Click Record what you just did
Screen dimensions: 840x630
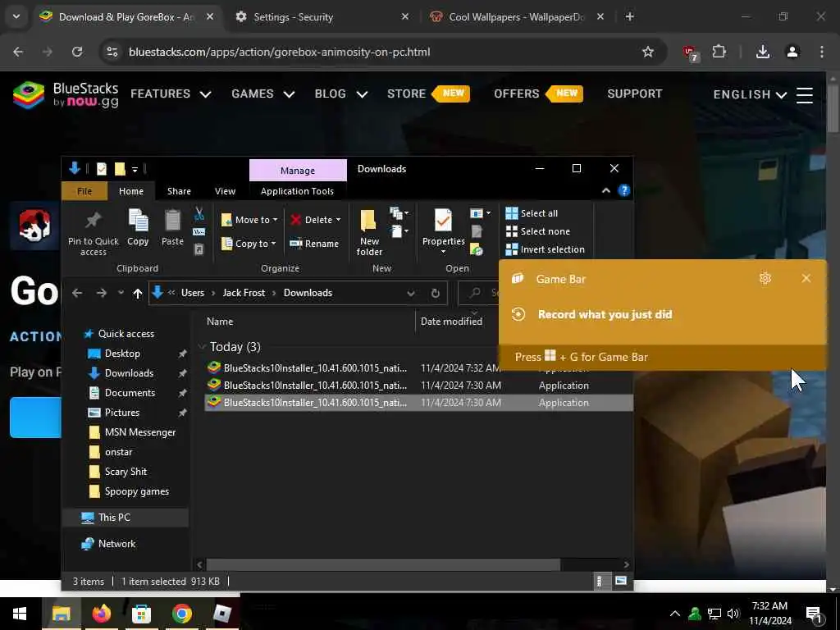[x=605, y=314]
